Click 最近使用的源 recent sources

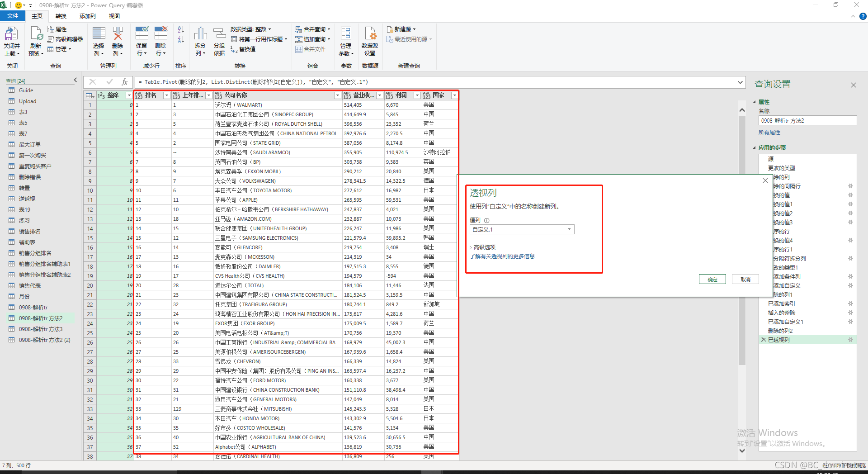(x=410, y=39)
